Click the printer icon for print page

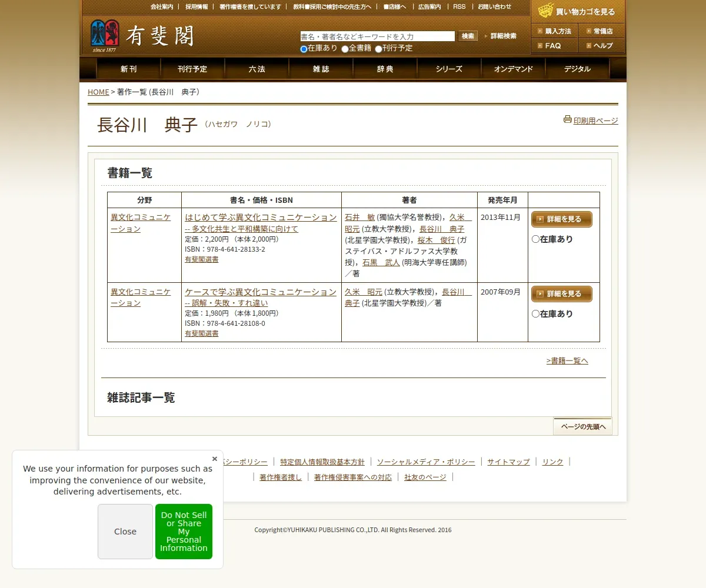point(568,119)
